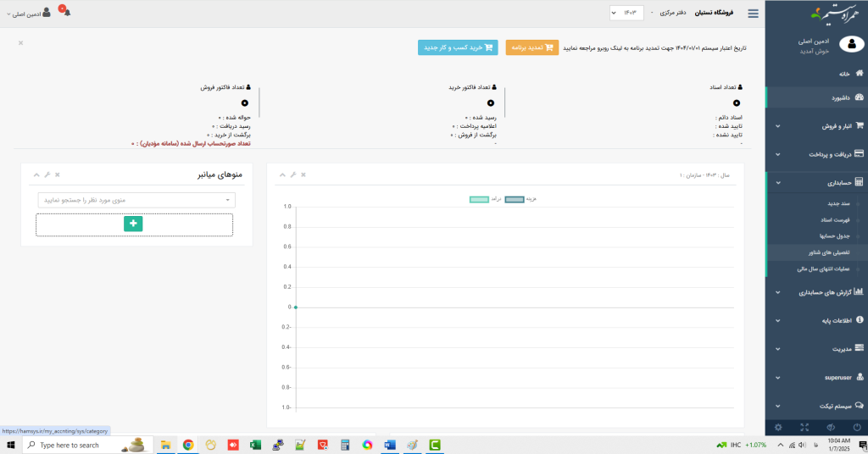868x454 pixels.
Task: Open the shortcut menu search combo box
Action: tap(136, 200)
